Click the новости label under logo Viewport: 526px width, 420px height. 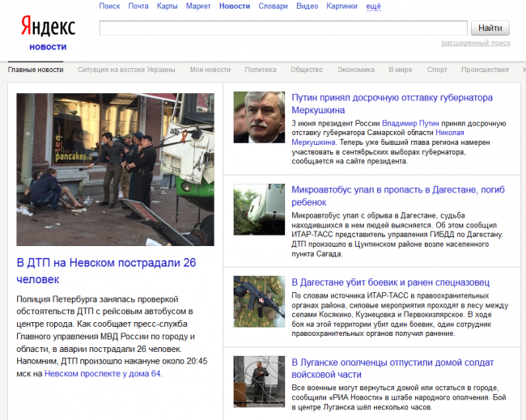[x=48, y=47]
